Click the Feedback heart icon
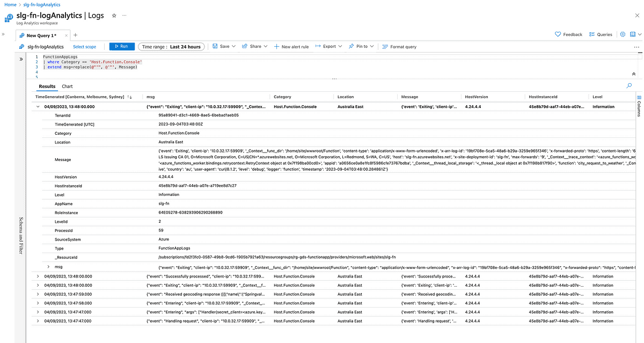 (558, 34)
